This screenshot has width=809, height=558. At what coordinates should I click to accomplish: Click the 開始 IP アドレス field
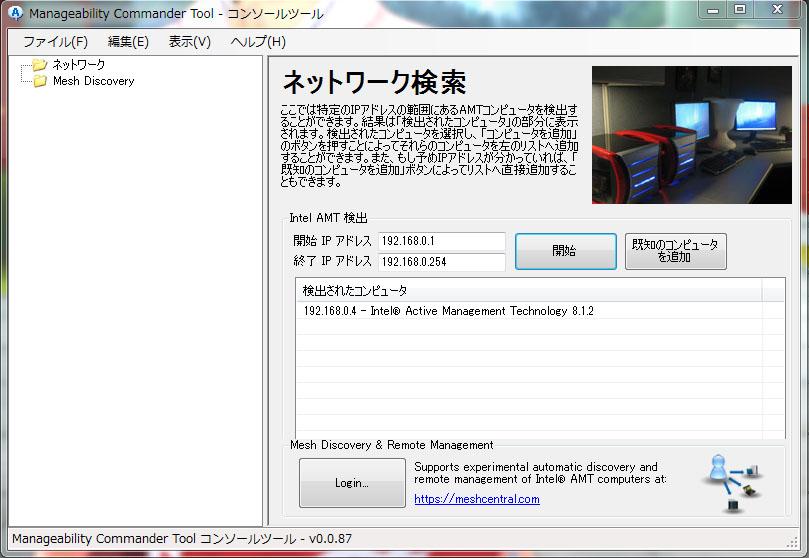[442, 241]
